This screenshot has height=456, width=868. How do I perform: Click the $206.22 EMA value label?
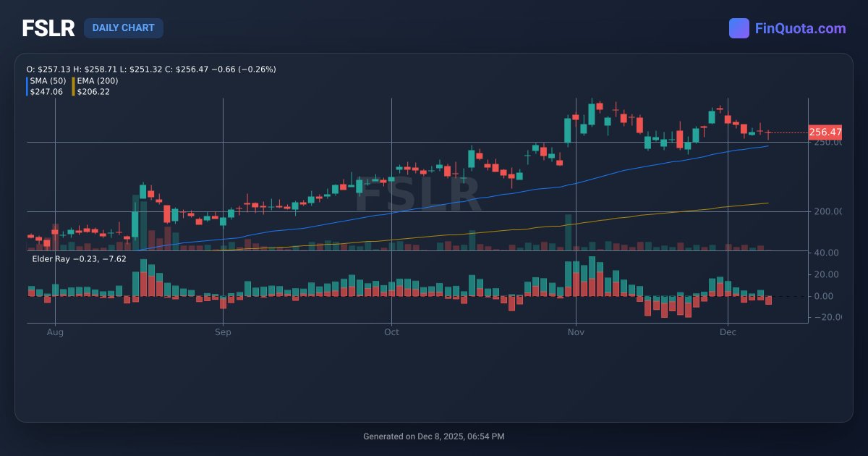pyautogui.click(x=93, y=92)
